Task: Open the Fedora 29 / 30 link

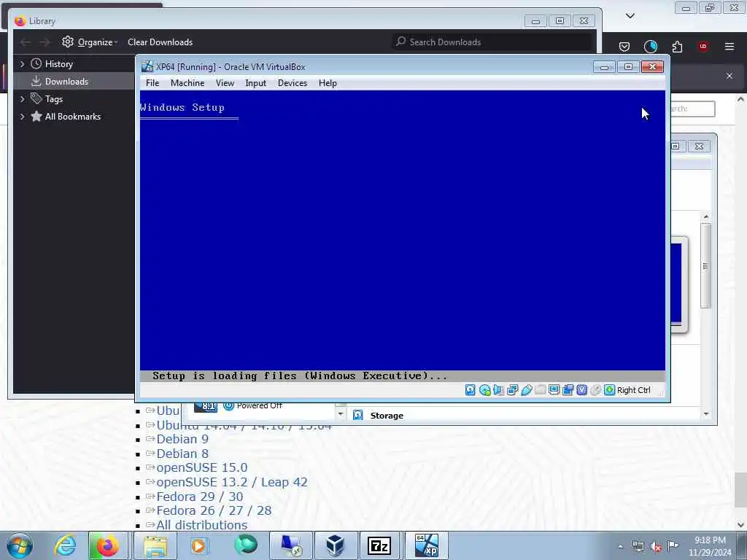Action: 200,497
